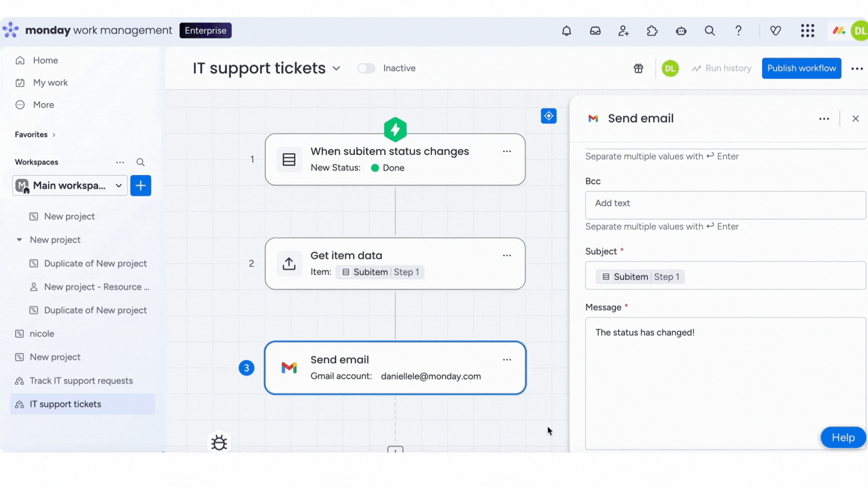Open Run history
The image size is (868, 488).
point(722,68)
